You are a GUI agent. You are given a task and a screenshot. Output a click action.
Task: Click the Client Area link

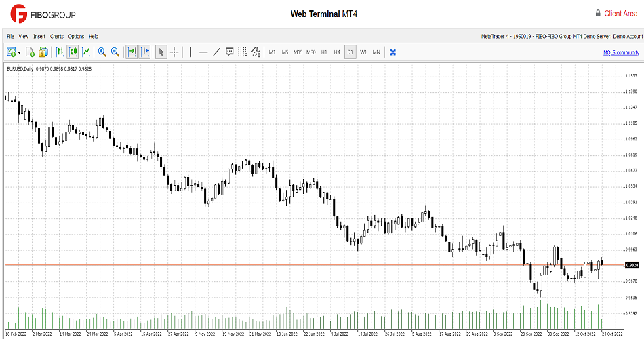coord(620,14)
